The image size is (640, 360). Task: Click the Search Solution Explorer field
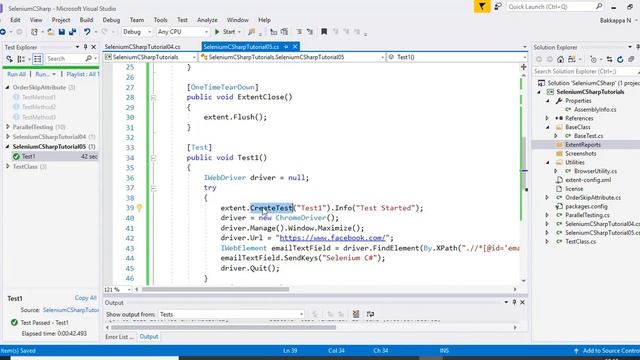pyautogui.click(x=586, y=71)
